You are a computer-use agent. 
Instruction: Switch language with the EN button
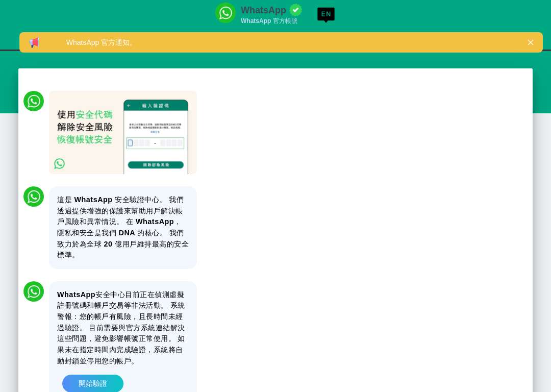coord(325,14)
